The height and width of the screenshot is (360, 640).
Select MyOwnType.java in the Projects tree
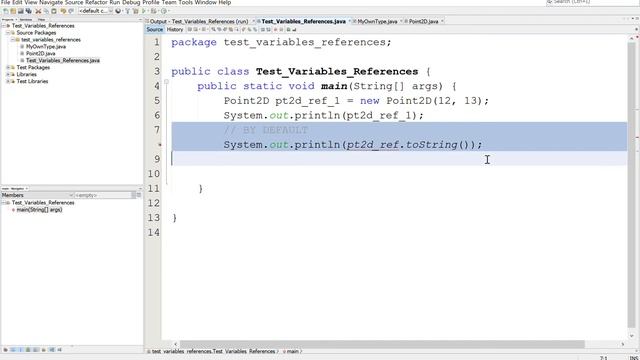tap(46, 47)
